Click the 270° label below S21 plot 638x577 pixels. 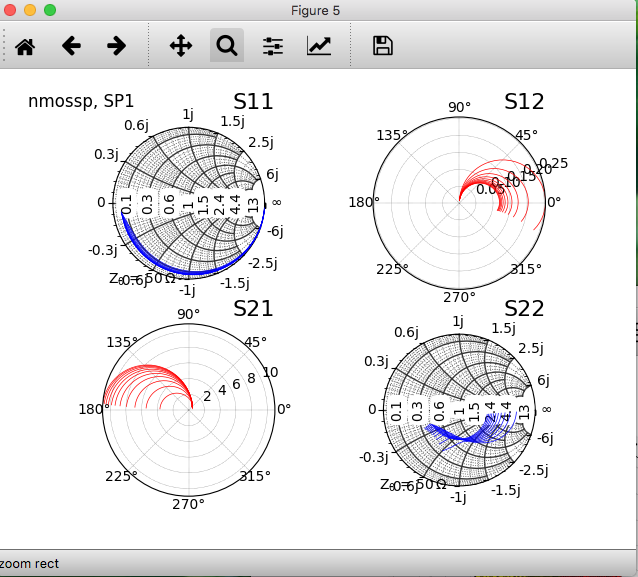point(188,504)
